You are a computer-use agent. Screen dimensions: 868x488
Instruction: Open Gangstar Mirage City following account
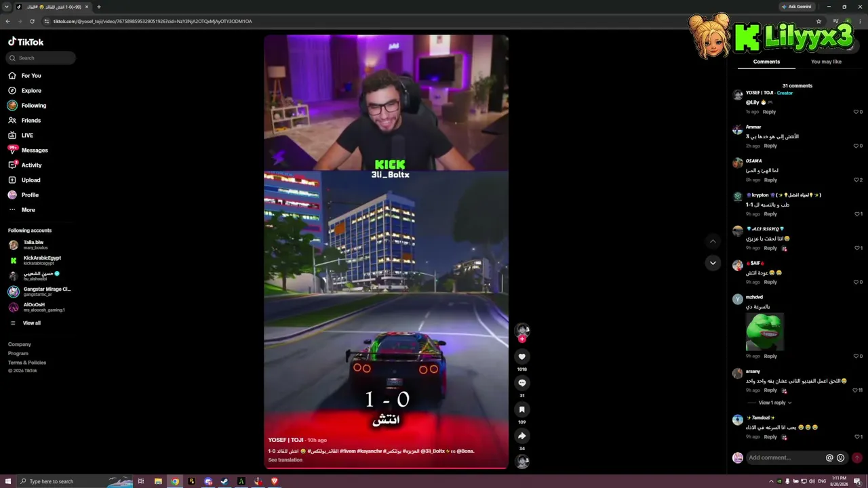tap(39, 291)
